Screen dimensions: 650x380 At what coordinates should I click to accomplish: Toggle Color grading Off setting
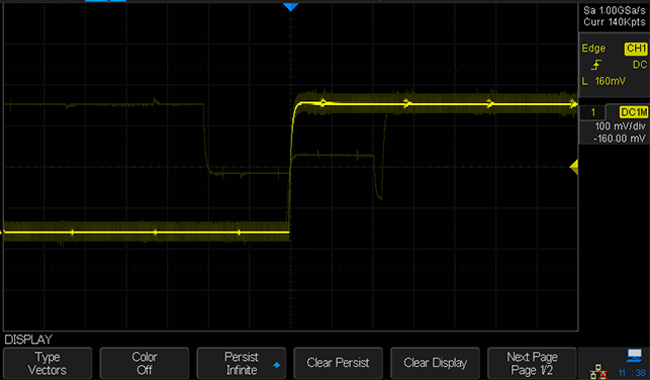pos(144,363)
